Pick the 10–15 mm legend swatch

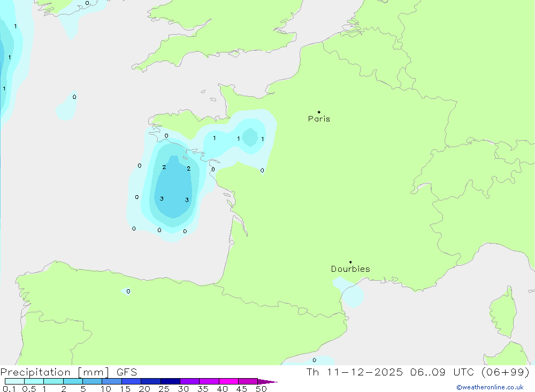coord(112,381)
